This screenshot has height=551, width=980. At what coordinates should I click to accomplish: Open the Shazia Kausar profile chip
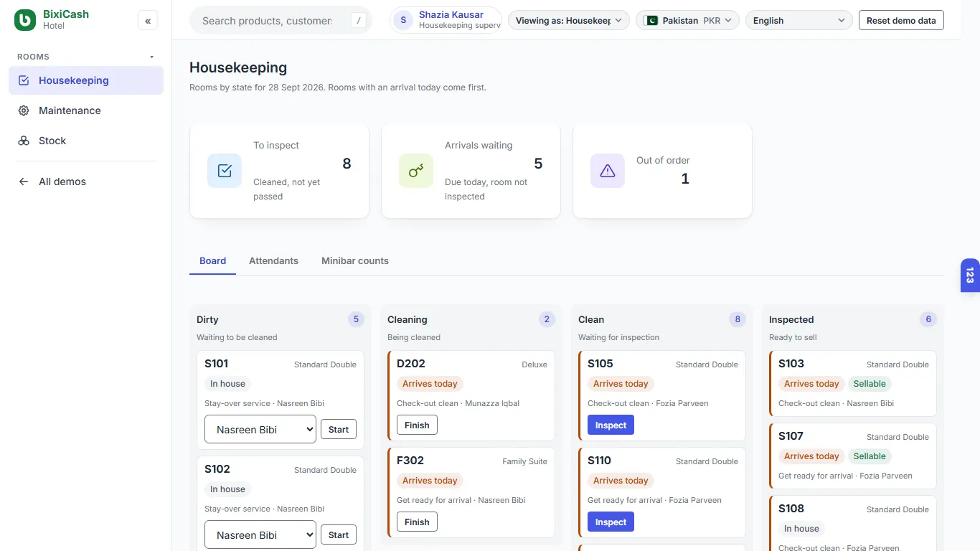[446, 20]
